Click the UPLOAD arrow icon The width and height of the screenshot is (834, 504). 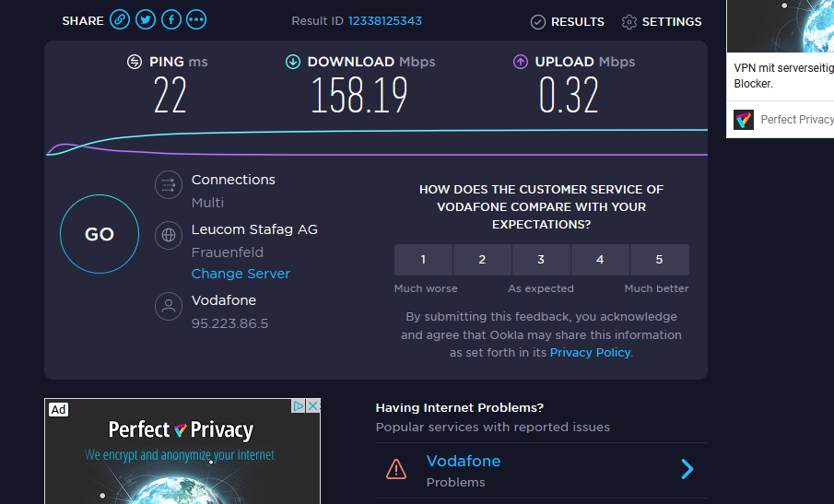(x=520, y=62)
